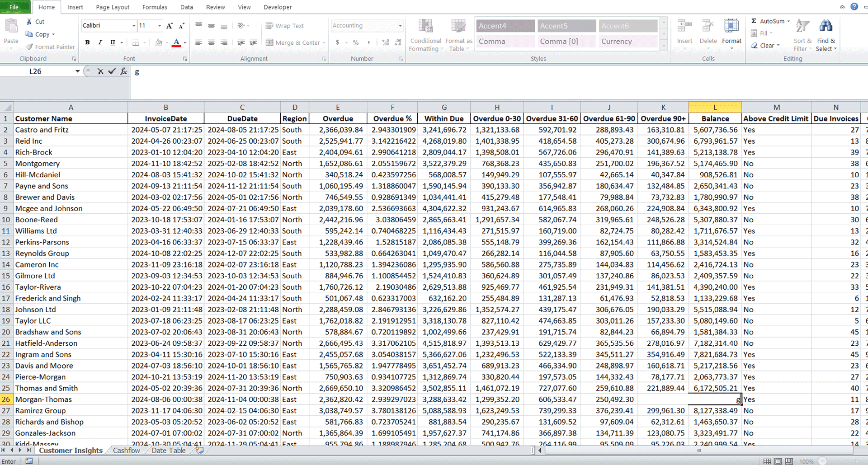Image resolution: width=868 pixels, height=465 pixels.
Task: Apply the Comma [0] cell style
Action: point(567,42)
